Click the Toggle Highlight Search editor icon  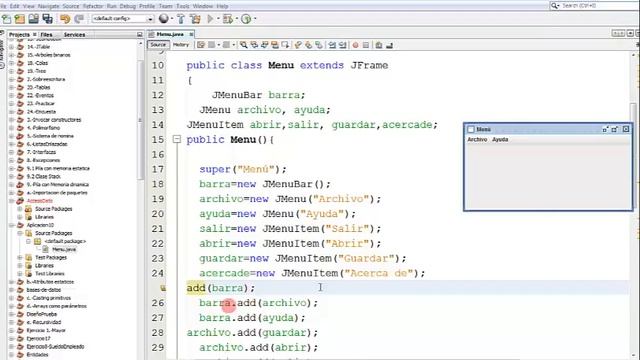point(275,45)
